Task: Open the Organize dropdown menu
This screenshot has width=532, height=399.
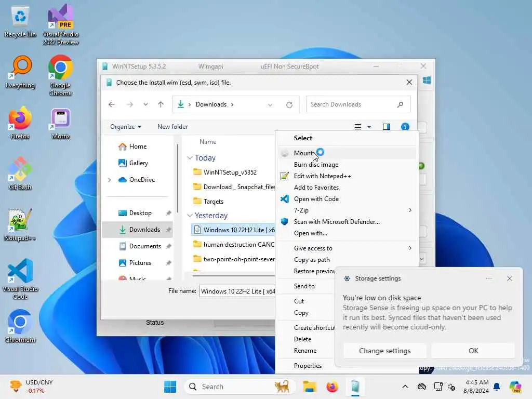Action: click(x=126, y=127)
